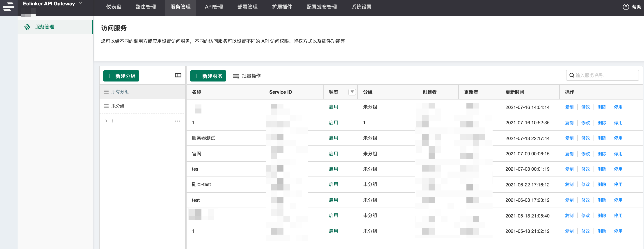Open the more options dots for group 1
Viewport: 644px width, 249px height.
point(177,121)
